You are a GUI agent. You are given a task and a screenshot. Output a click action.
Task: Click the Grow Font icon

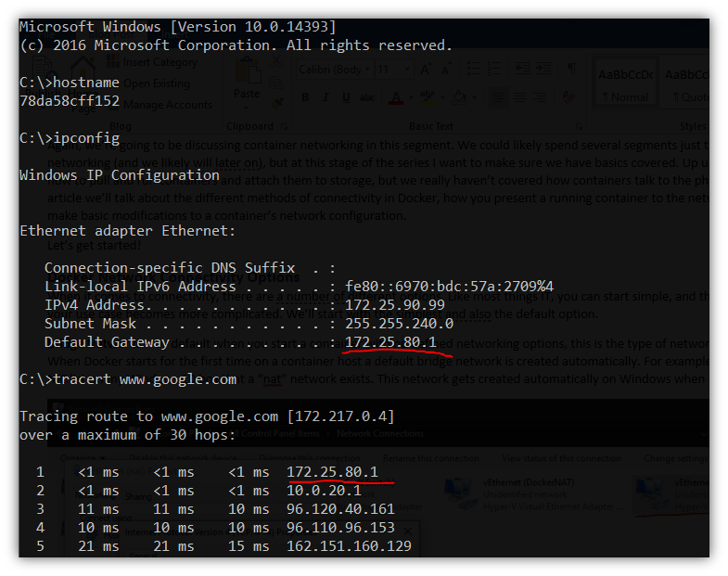(x=425, y=70)
